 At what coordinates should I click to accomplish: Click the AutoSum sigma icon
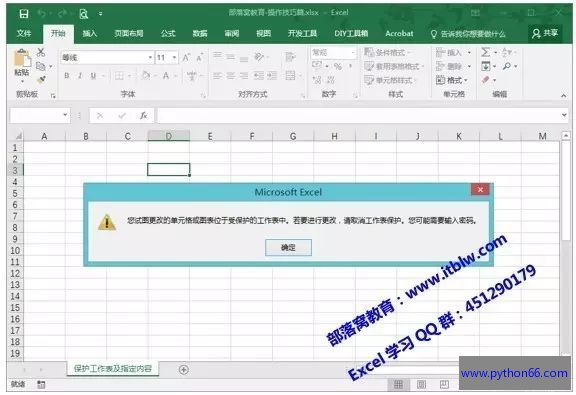[x=485, y=52]
